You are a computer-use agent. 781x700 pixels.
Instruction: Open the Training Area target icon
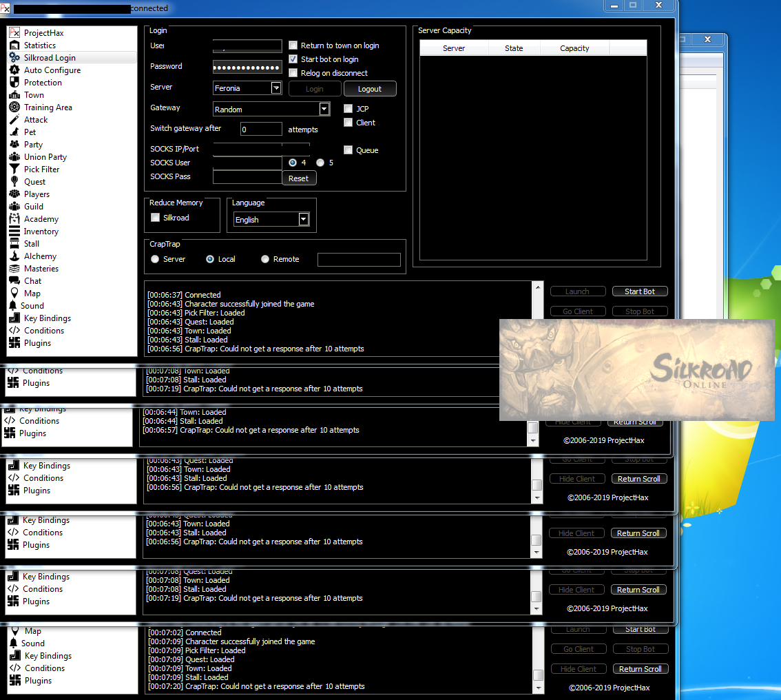coord(14,107)
